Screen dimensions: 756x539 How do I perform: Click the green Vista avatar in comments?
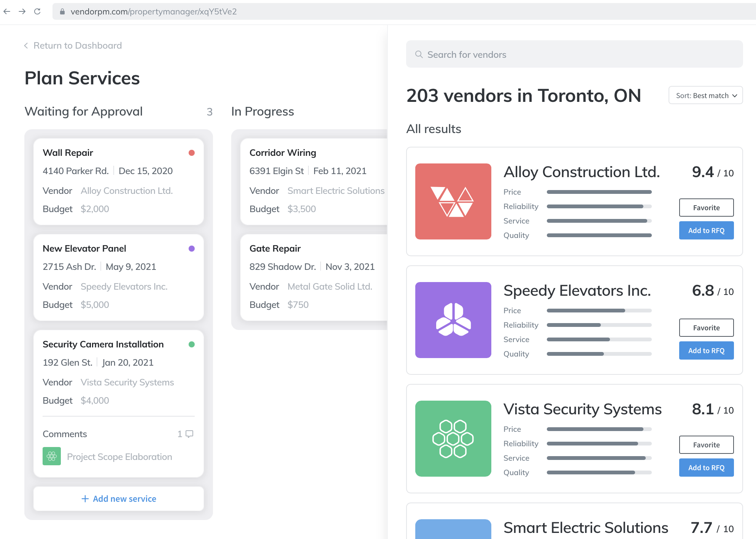[52, 456]
